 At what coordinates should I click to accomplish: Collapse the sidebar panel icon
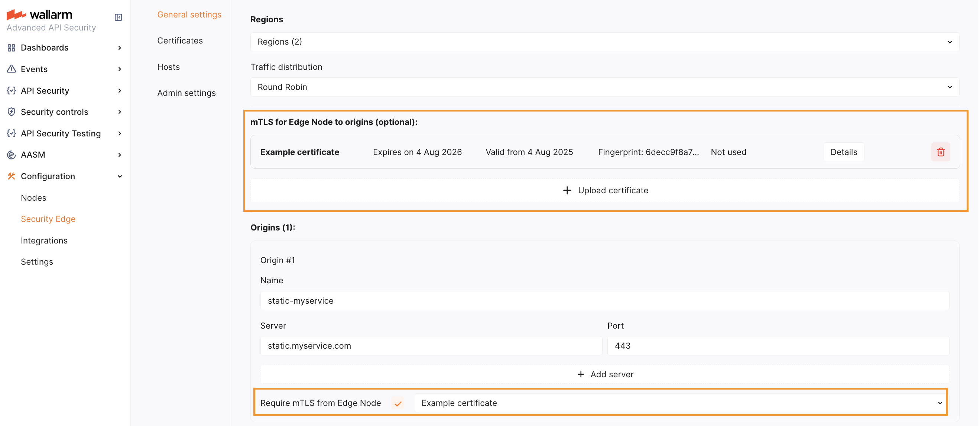[x=118, y=17]
